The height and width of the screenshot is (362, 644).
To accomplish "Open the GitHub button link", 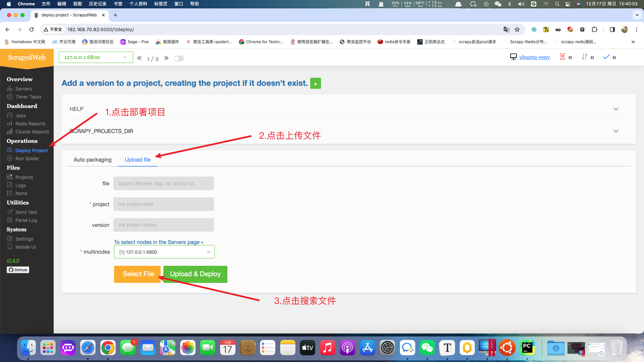I will [18, 270].
